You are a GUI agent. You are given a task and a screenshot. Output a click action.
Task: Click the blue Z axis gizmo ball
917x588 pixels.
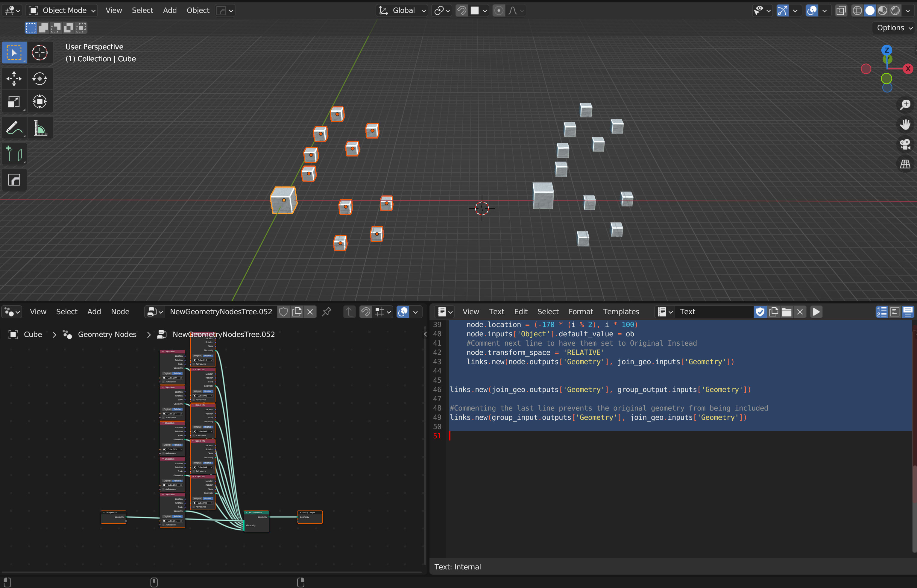886,50
